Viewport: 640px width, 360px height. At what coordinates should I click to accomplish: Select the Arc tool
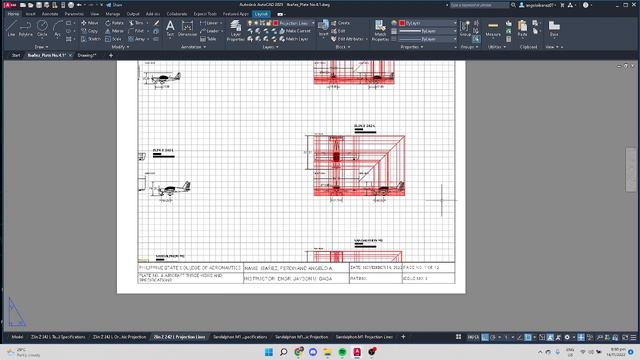[x=57, y=29]
